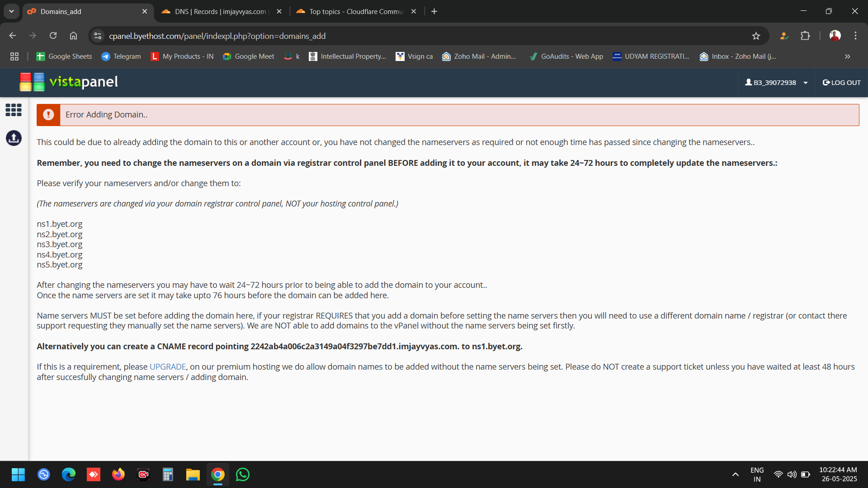Click ns5.byet.org nameserver text
The height and width of the screenshot is (488, 868).
(x=60, y=265)
